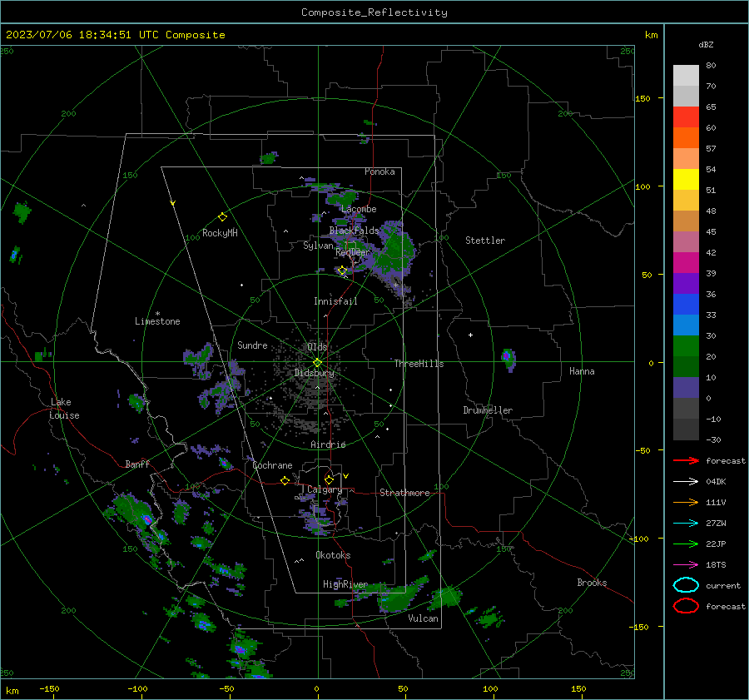Image resolution: width=749 pixels, height=700 pixels.
Task: Click the yellow diamond marker south of RedDeer
Action: [x=342, y=271]
